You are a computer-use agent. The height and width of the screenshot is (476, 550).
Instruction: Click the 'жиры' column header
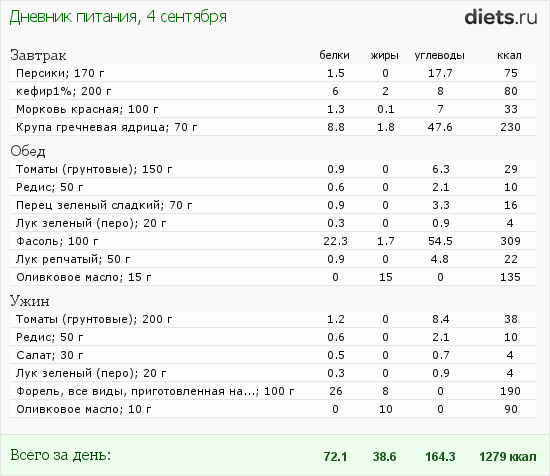[385, 55]
